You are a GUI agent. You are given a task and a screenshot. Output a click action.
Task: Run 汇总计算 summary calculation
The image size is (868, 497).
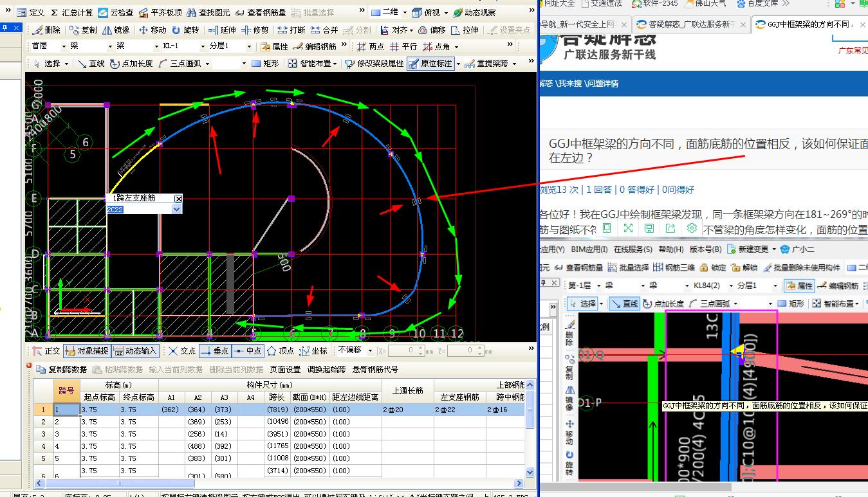pos(72,13)
